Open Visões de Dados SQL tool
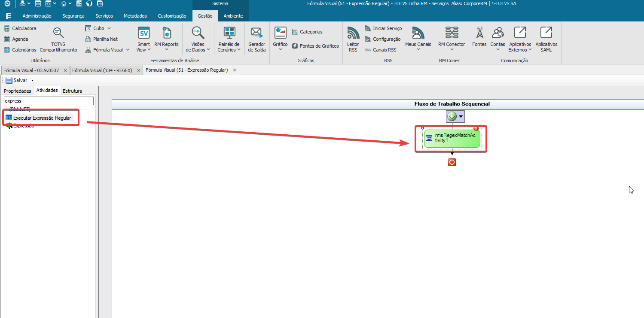Image resolution: width=644 pixels, height=318 pixels. coord(198,39)
